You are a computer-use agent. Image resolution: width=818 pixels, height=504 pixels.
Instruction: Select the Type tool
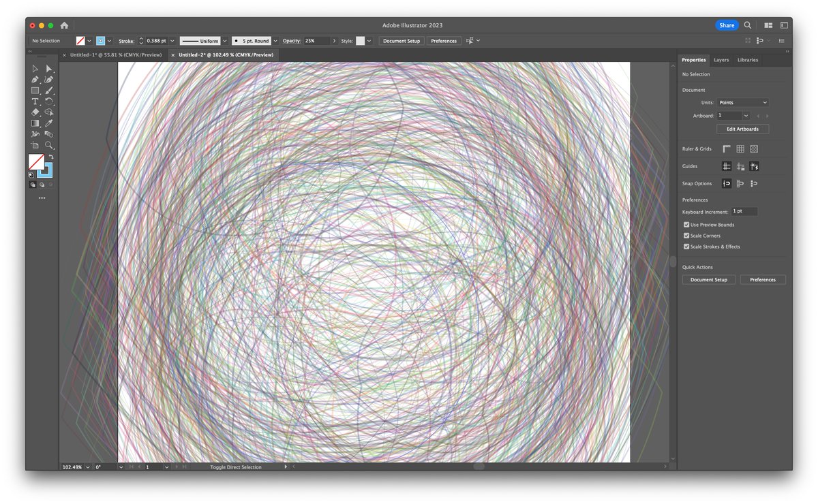35,101
